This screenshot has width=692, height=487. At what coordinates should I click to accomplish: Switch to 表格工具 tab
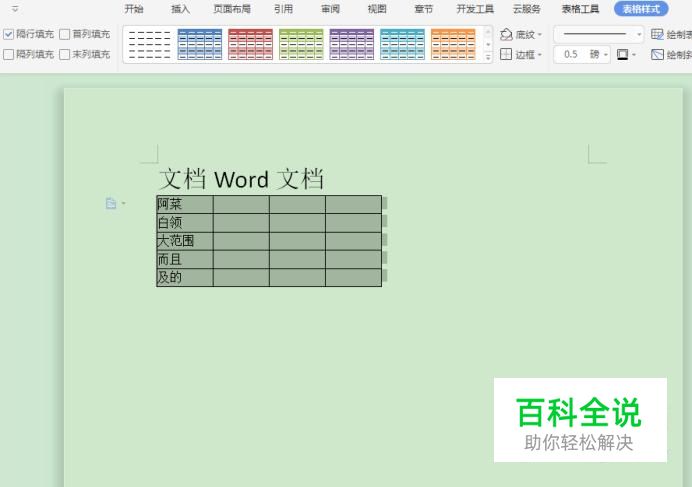coord(580,9)
